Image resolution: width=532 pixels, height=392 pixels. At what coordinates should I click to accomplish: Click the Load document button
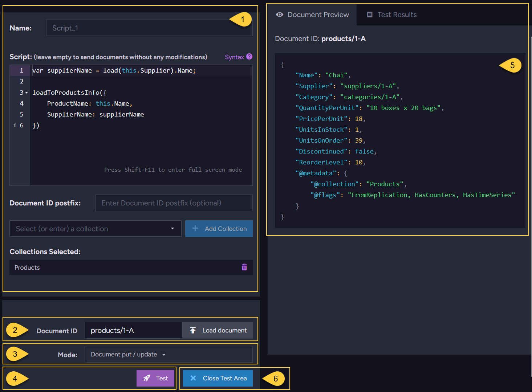(218, 330)
